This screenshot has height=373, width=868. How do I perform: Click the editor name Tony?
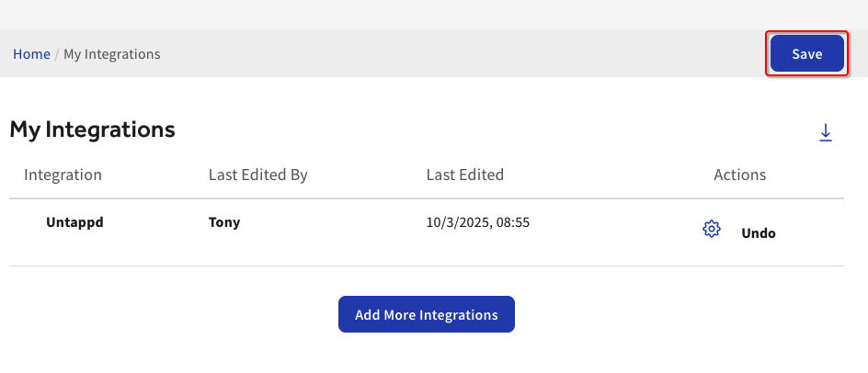click(224, 221)
